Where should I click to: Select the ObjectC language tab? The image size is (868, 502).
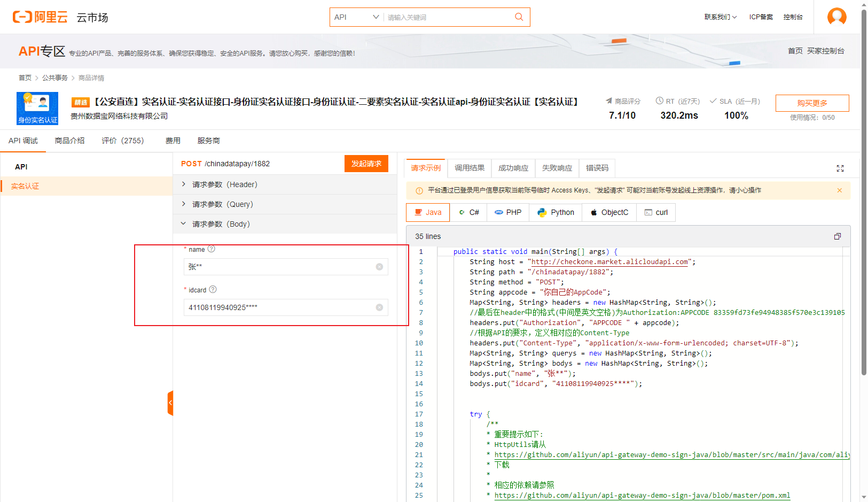pos(609,212)
